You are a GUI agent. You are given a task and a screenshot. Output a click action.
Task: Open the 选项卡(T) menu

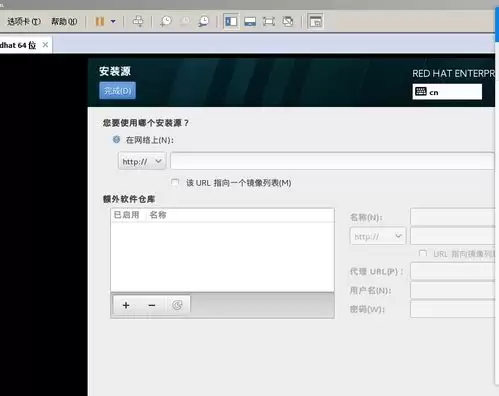(x=24, y=22)
